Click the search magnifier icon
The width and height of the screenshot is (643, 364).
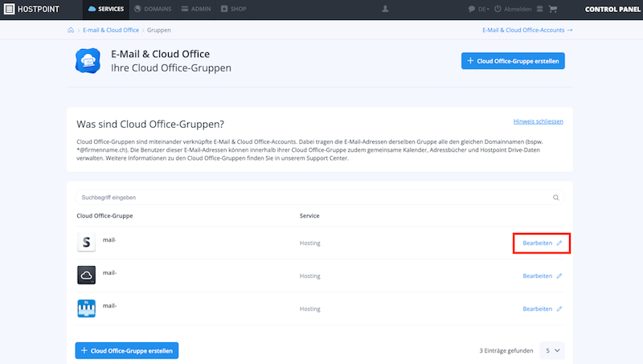(555, 198)
